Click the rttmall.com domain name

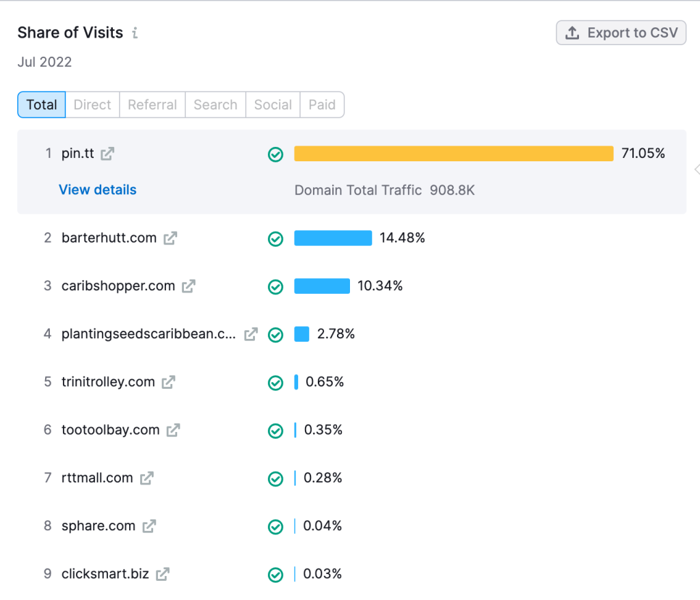coord(97,478)
